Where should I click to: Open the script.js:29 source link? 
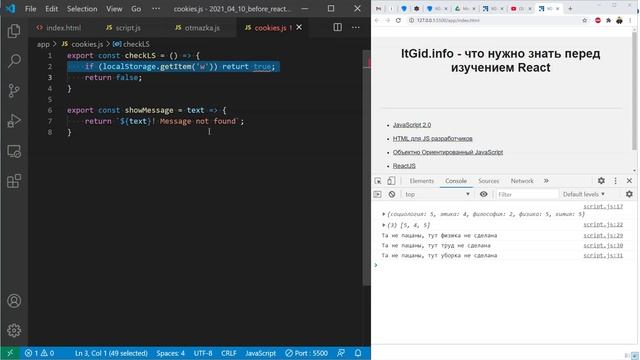click(603, 235)
